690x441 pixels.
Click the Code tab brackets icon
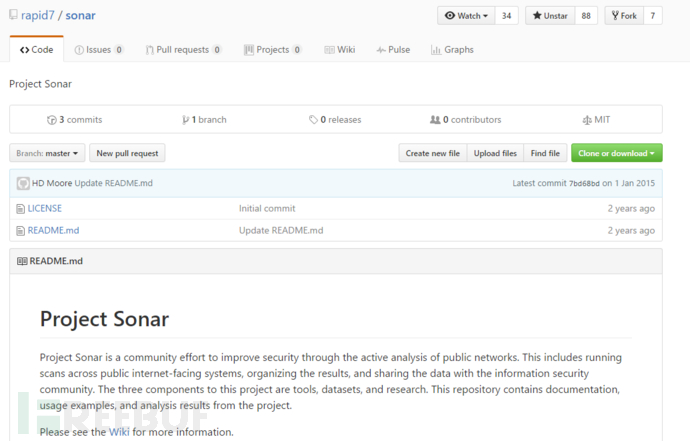(x=25, y=50)
